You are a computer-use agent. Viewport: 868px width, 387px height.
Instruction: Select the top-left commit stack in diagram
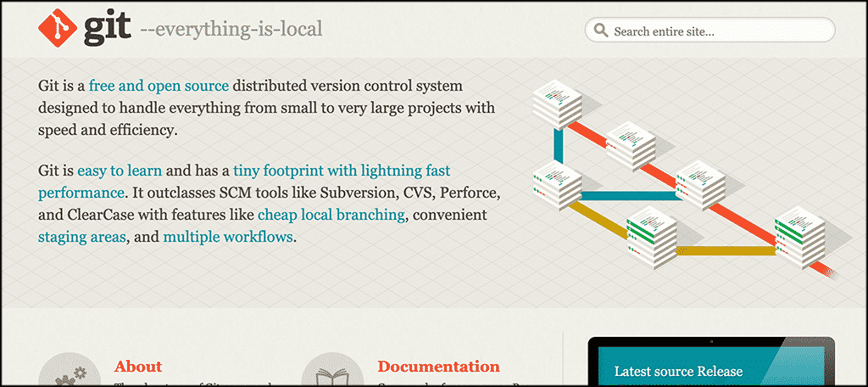click(558, 104)
